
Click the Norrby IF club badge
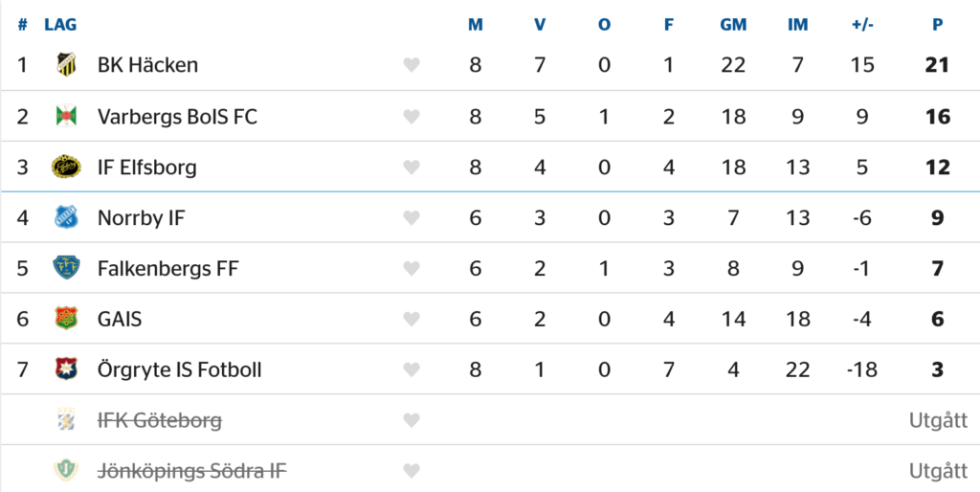(65, 217)
